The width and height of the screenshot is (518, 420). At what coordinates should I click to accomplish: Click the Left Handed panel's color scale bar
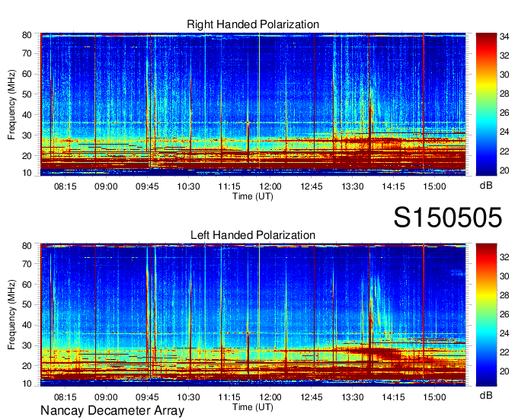click(486, 315)
